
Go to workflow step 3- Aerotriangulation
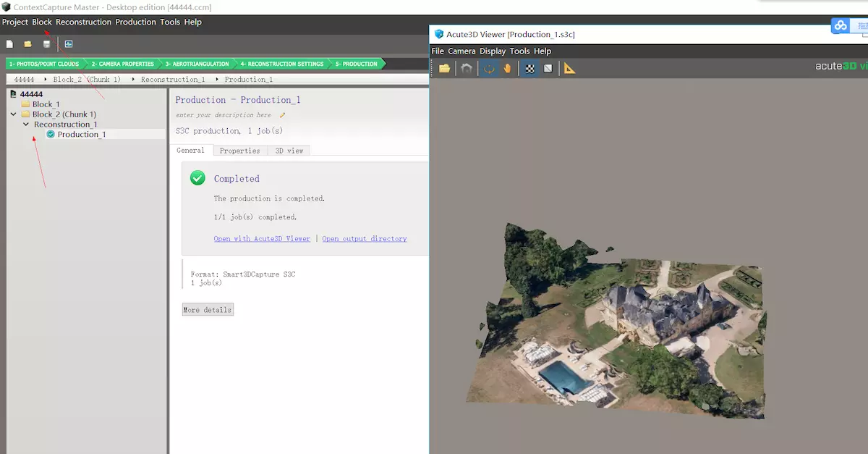point(197,64)
